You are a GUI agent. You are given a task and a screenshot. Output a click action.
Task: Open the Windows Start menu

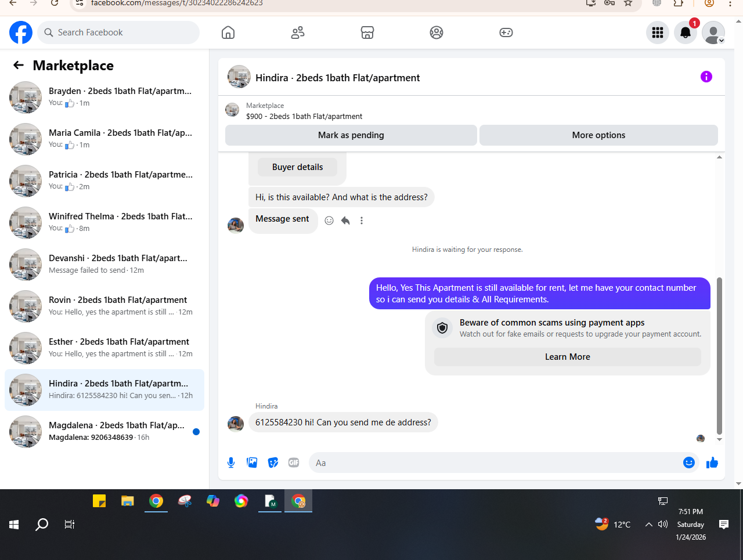point(14,525)
